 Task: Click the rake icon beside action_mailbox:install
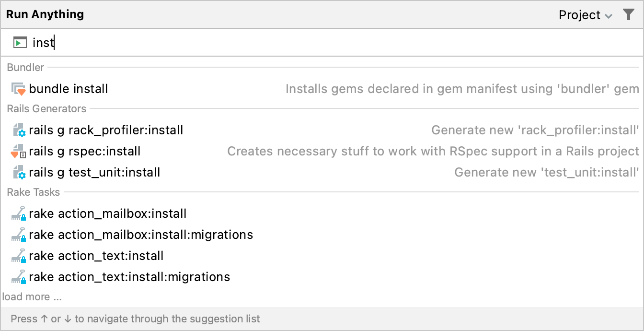19,213
